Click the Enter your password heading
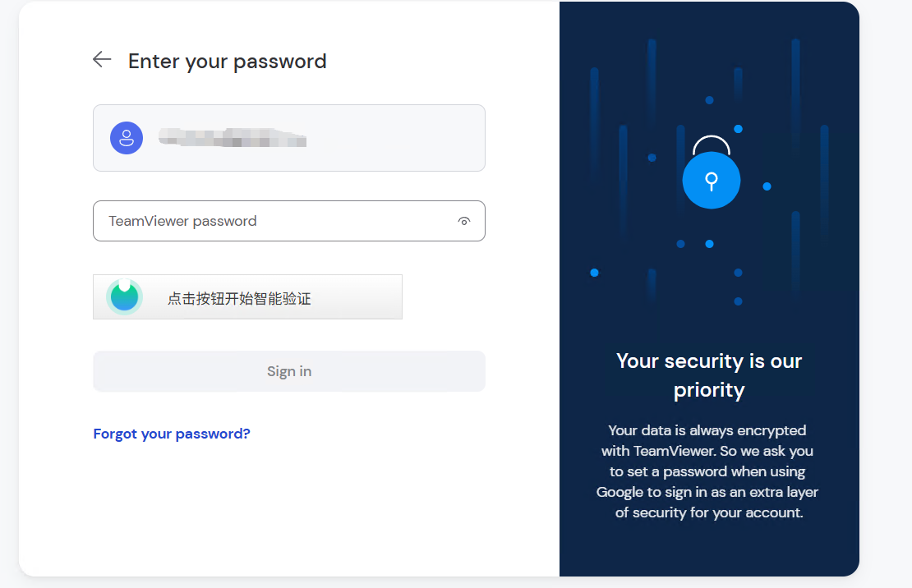Screen dimensions: 912x588 228,62
